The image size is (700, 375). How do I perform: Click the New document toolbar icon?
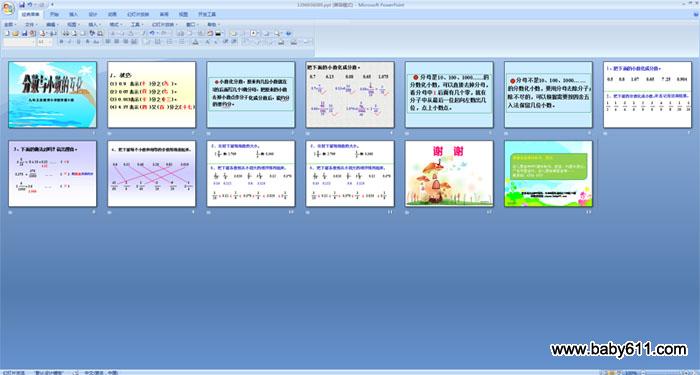(x=7, y=33)
